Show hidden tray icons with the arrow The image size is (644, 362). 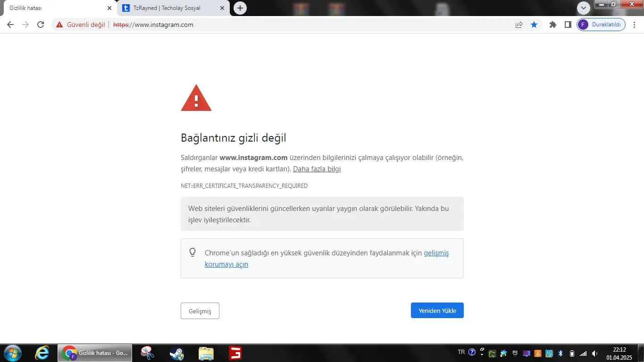click(482, 354)
